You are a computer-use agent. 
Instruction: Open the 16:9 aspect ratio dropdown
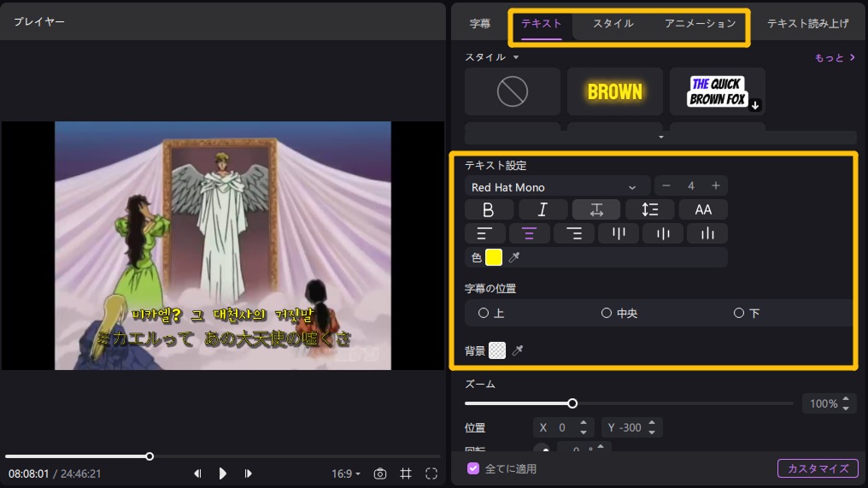click(x=346, y=473)
